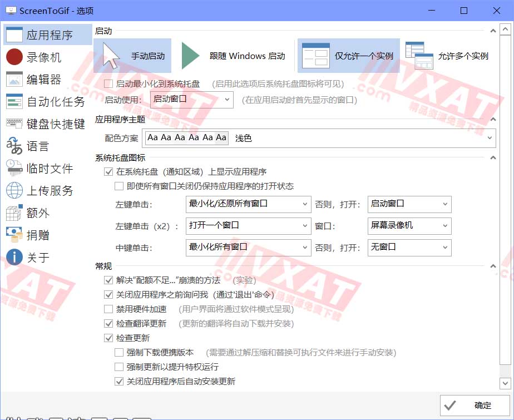The height and width of the screenshot is (420, 514).
Task: Collapse the 常规 section
Action: (493, 266)
